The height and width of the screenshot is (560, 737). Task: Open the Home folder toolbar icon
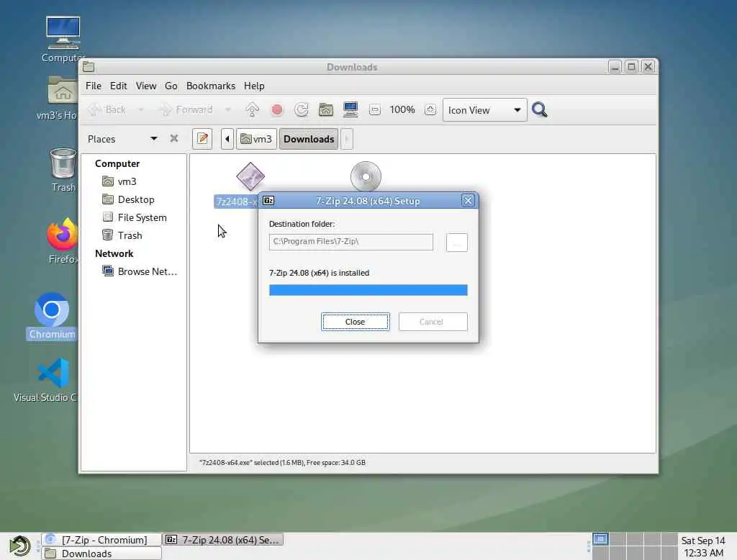point(326,110)
